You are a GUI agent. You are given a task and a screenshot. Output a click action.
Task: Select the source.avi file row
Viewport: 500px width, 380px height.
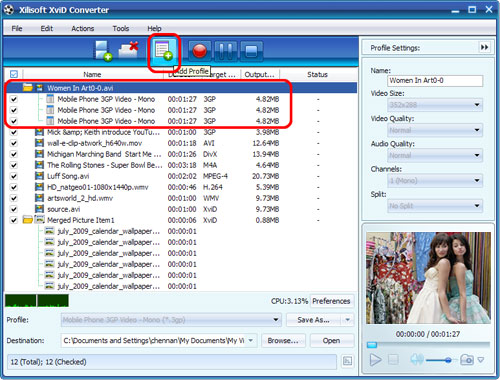(x=180, y=209)
